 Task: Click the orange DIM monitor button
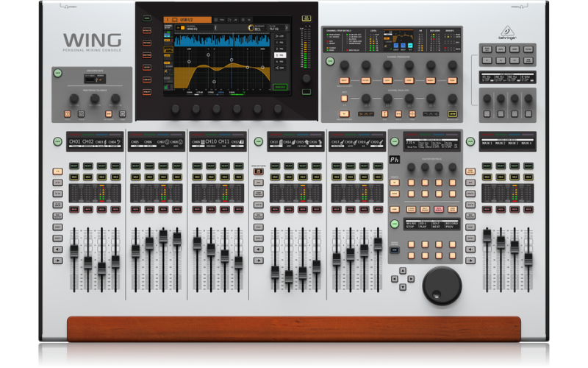108,114
